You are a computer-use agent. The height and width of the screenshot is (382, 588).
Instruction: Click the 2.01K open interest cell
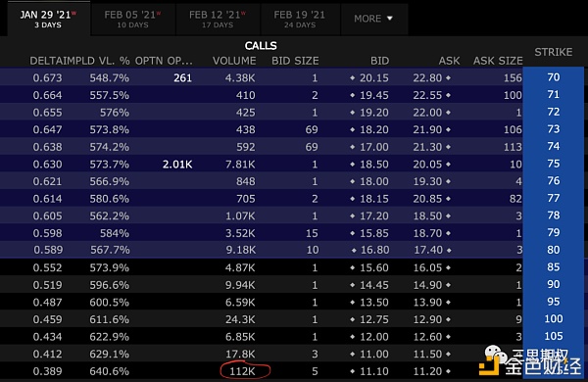(x=177, y=165)
